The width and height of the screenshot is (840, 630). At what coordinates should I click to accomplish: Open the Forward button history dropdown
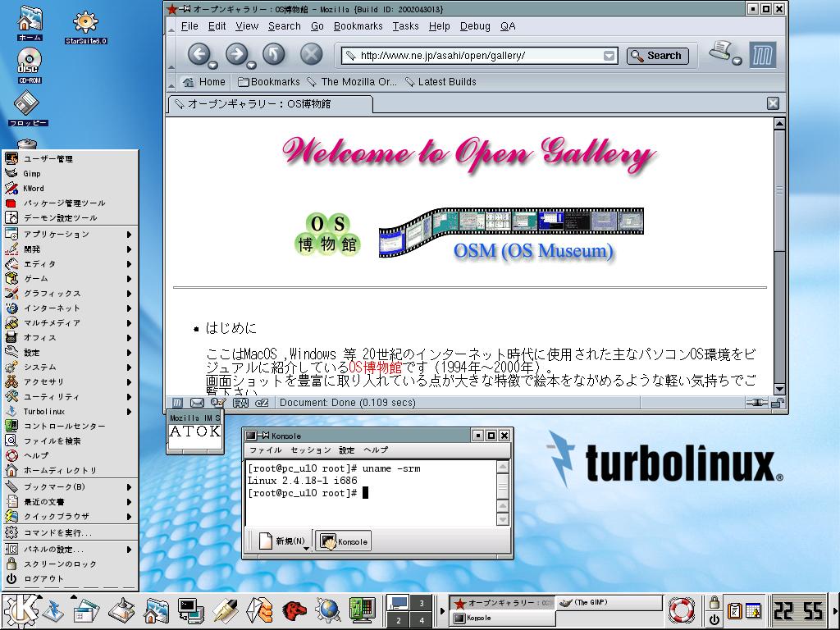point(251,66)
